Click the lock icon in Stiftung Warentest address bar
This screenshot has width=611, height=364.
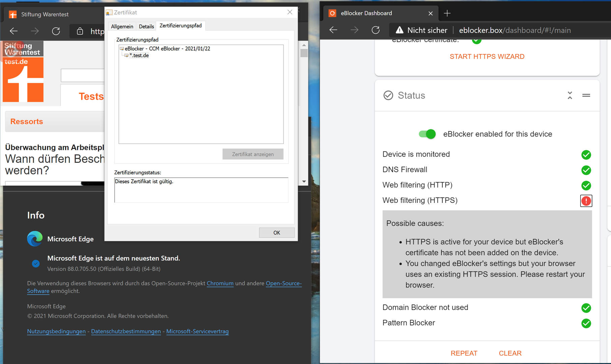click(80, 31)
